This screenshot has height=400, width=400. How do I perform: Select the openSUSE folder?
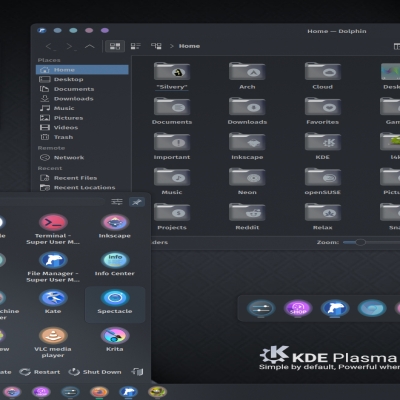[x=323, y=181]
